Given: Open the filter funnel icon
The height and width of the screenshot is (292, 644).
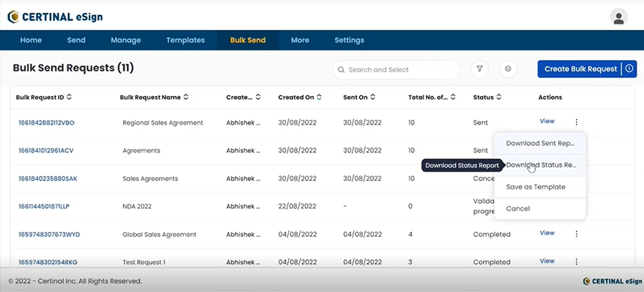Looking at the screenshot, I should click(x=479, y=69).
